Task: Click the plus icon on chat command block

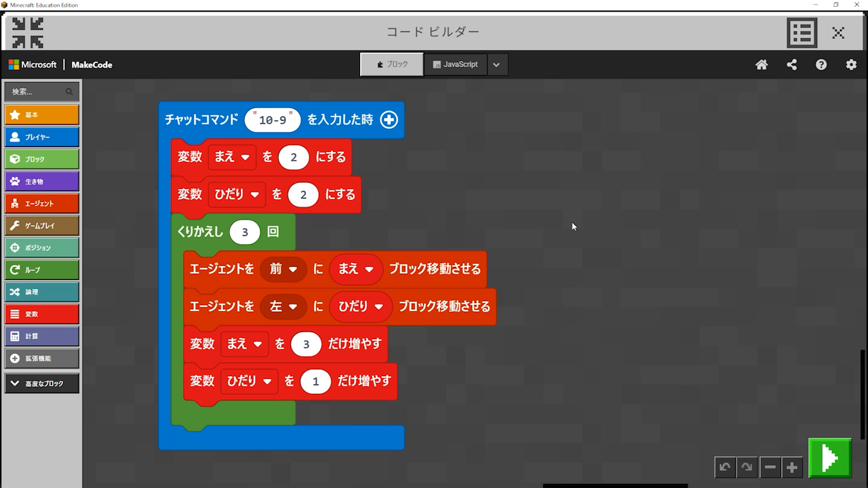Action: click(389, 120)
